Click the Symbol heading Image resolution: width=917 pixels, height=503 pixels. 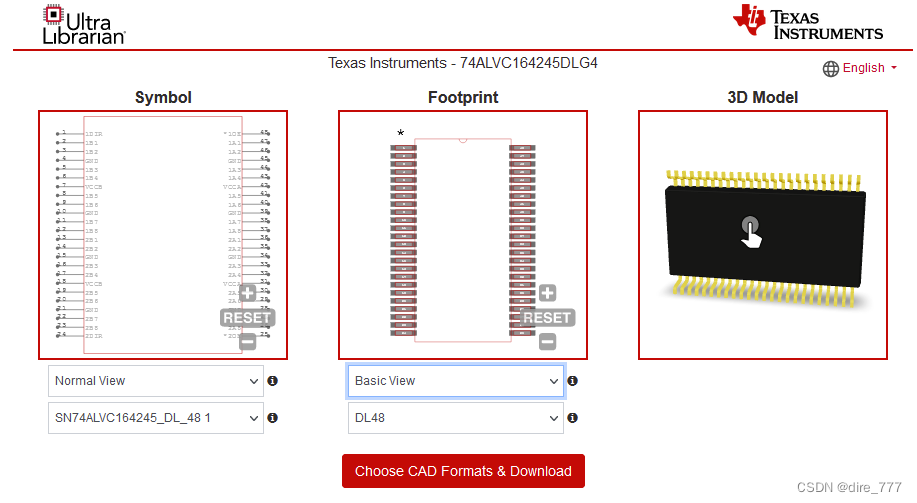163,97
